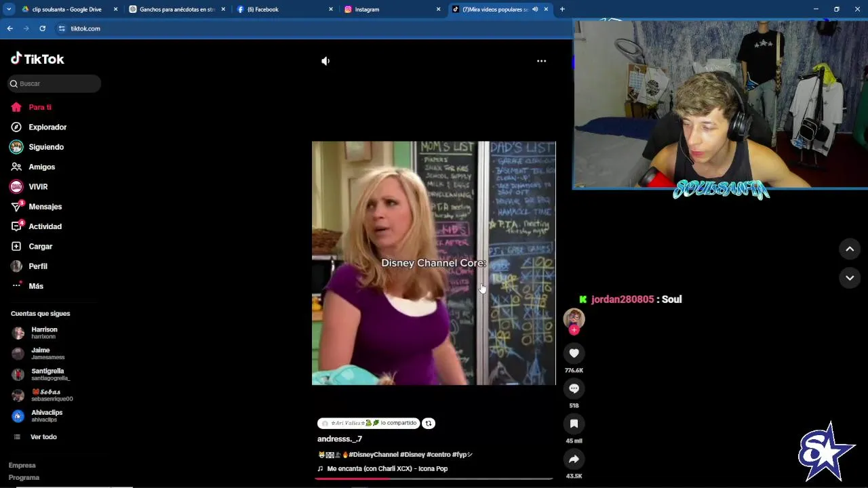Viewport: 868px width, 488px height.
Task: Open a new browser tab
Action: [x=562, y=9]
